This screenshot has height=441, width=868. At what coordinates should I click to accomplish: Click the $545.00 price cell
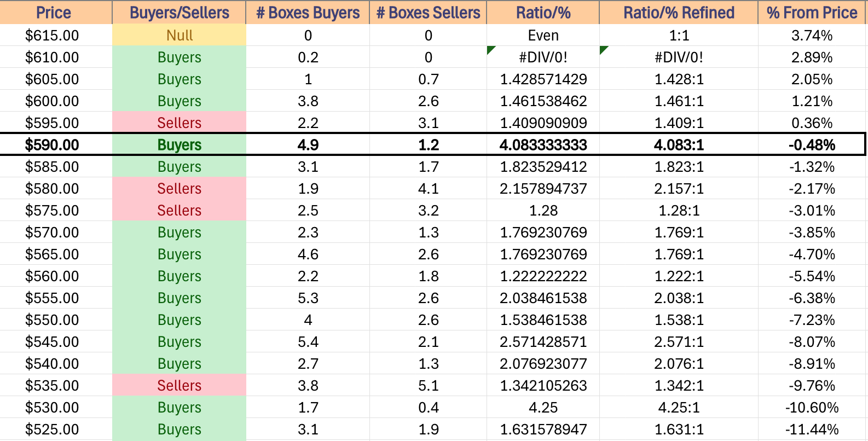click(56, 341)
